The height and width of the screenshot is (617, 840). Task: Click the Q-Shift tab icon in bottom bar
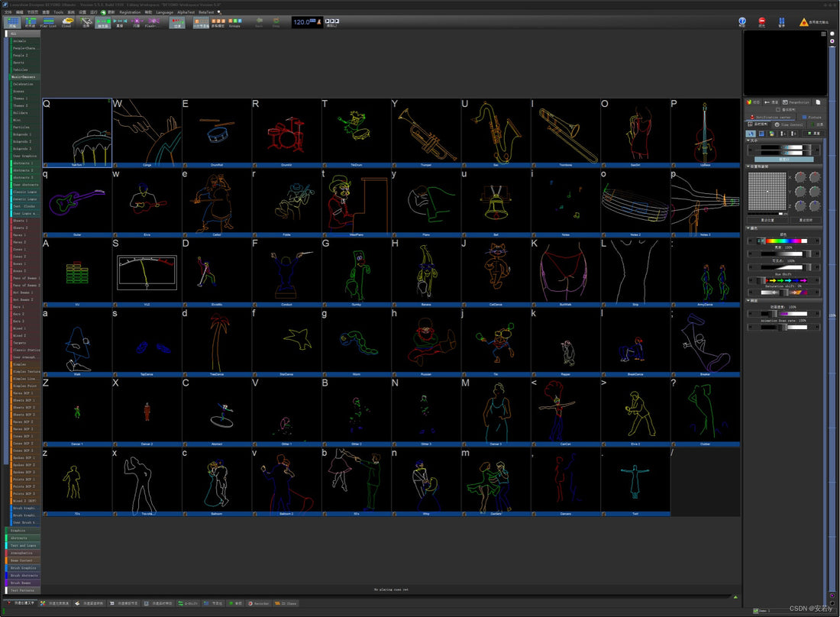[188, 603]
